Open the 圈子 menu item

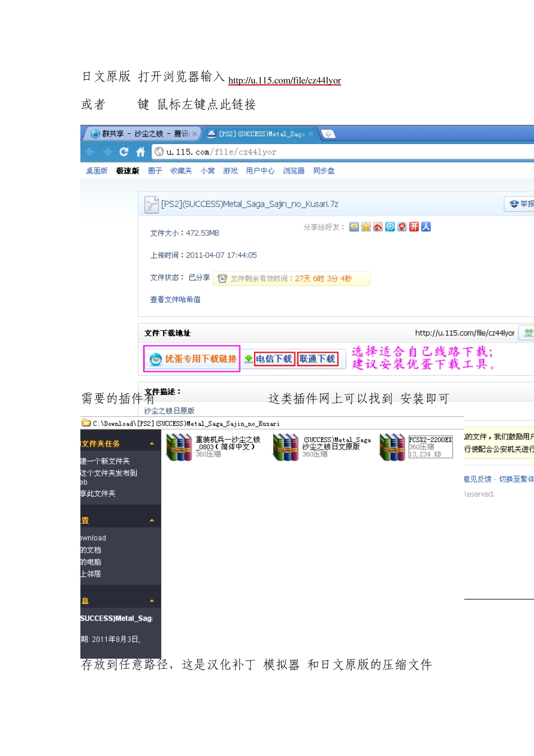155,171
